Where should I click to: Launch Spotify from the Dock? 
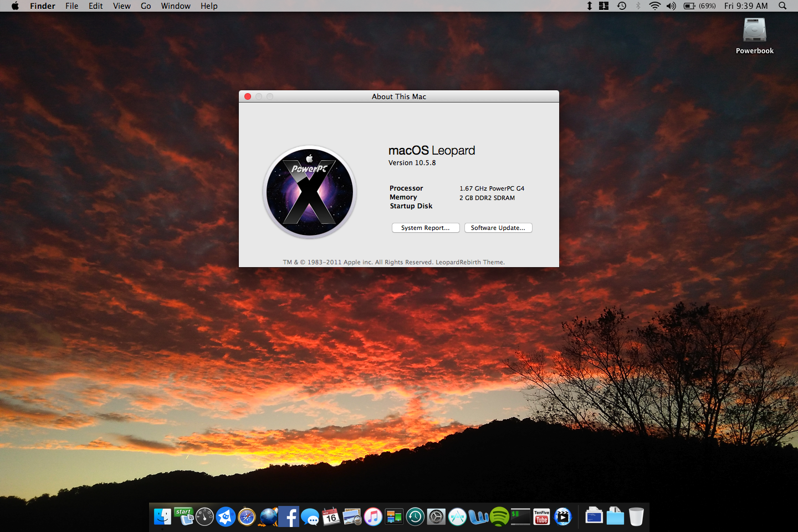(499, 516)
